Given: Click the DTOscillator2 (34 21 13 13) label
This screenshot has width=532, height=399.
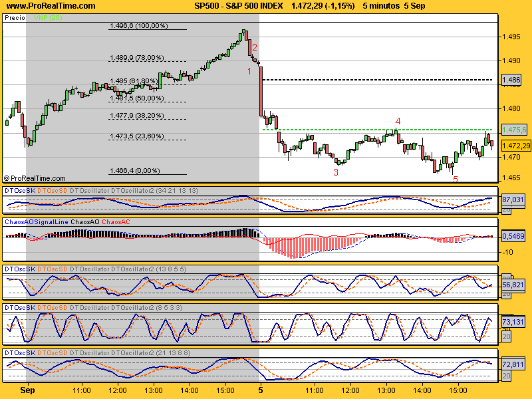Looking at the screenshot, I should point(155,191).
